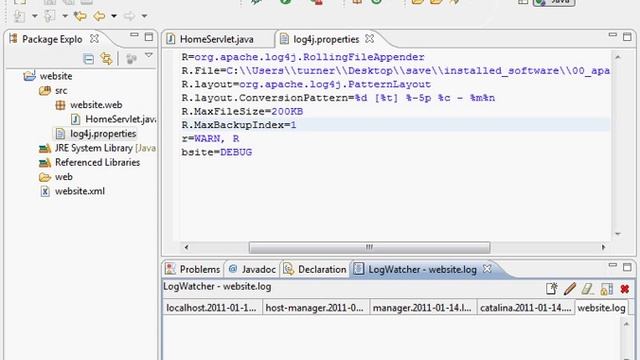Open the Previous Annotation dropdown arrow
Screen dimensions: 640x360
tap(65, 16)
